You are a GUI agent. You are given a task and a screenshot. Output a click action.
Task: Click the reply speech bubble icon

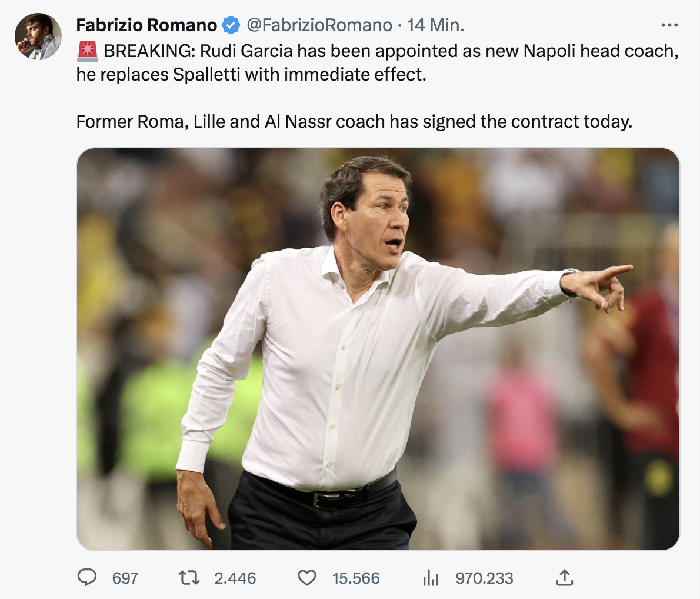click(87, 578)
